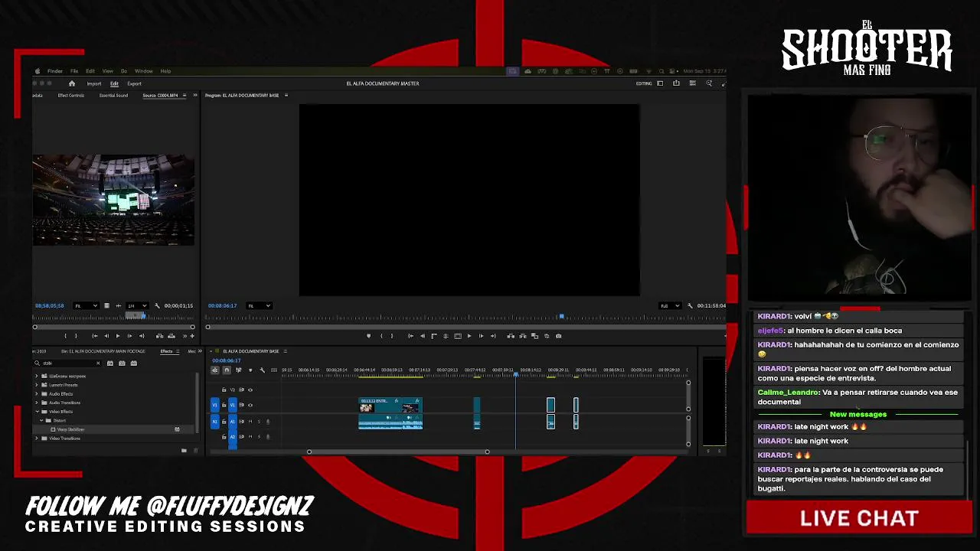Click the Overwrite button in Source monitor
Image resolution: width=980 pixels, height=551 pixels.
pos(171,336)
